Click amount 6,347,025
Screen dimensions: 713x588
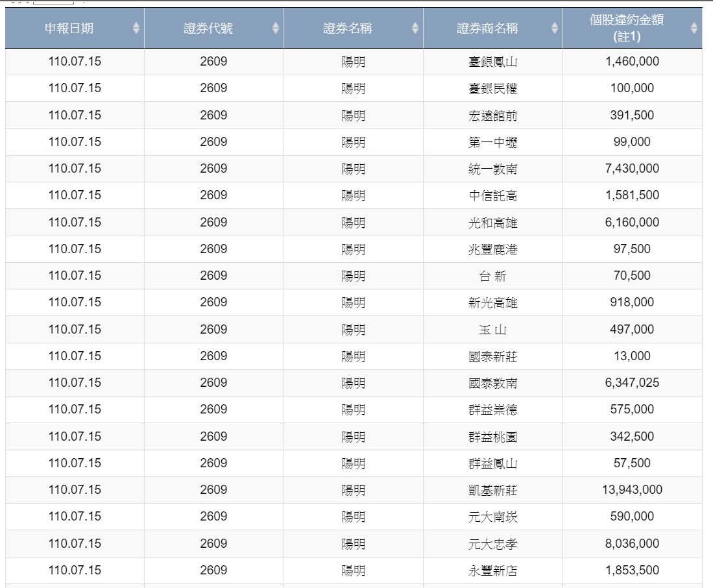click(632, 382)
